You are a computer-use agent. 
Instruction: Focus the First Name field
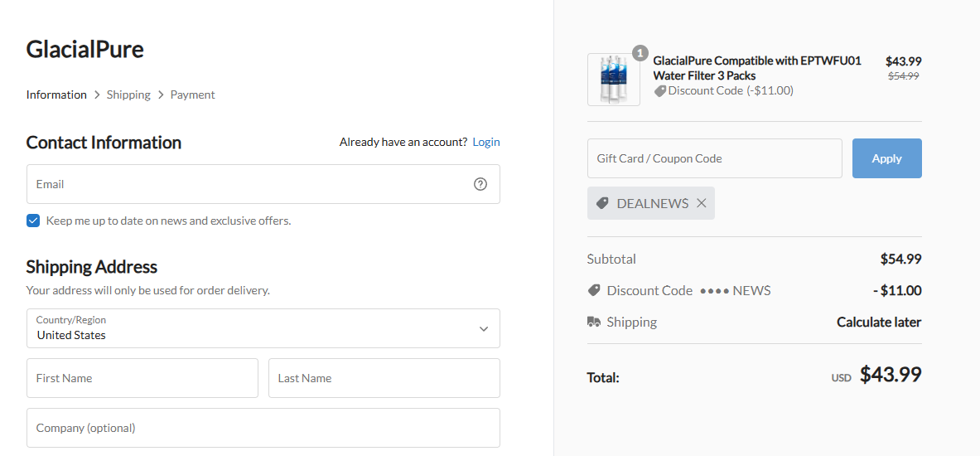point(142,378)
